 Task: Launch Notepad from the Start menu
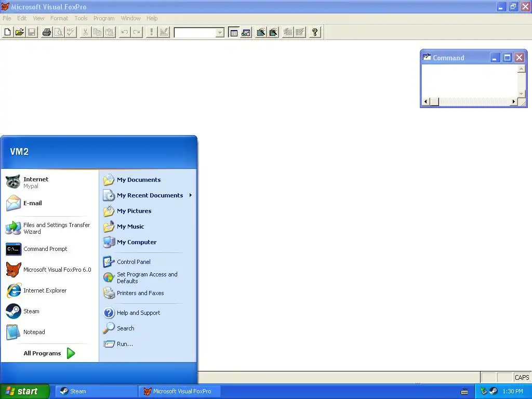49,332
